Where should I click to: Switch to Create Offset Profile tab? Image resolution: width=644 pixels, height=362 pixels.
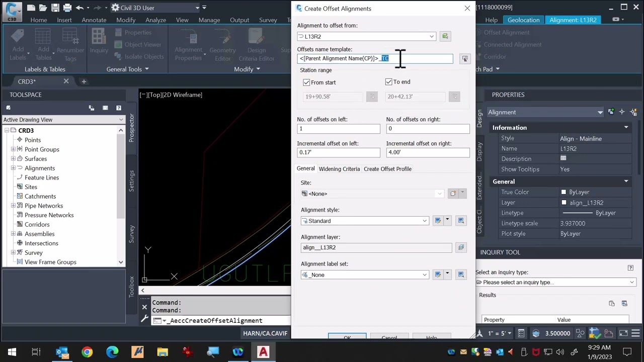[x=387, y=169]
